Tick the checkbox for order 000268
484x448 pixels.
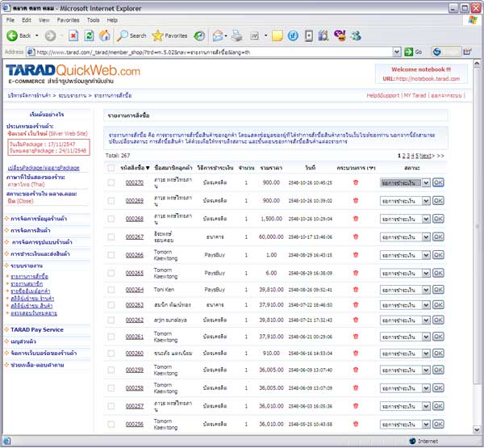111,219
